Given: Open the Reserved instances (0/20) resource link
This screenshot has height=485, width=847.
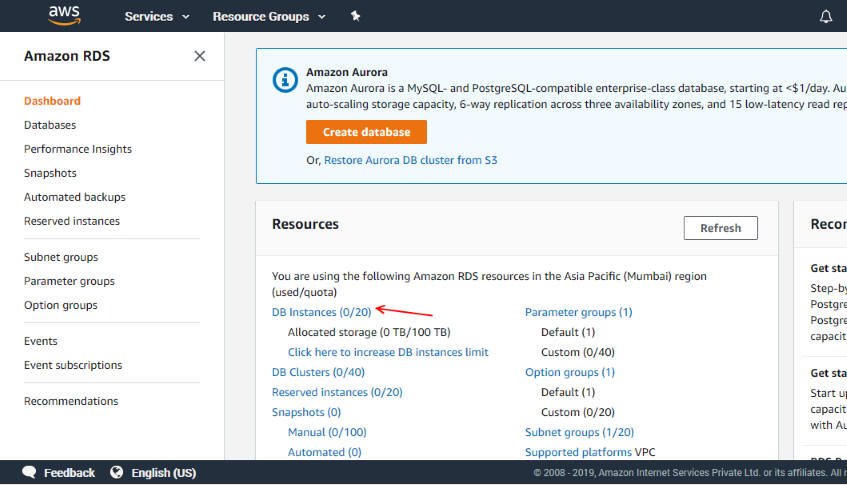Looking at the screenshot, I should tap(337, 392).
